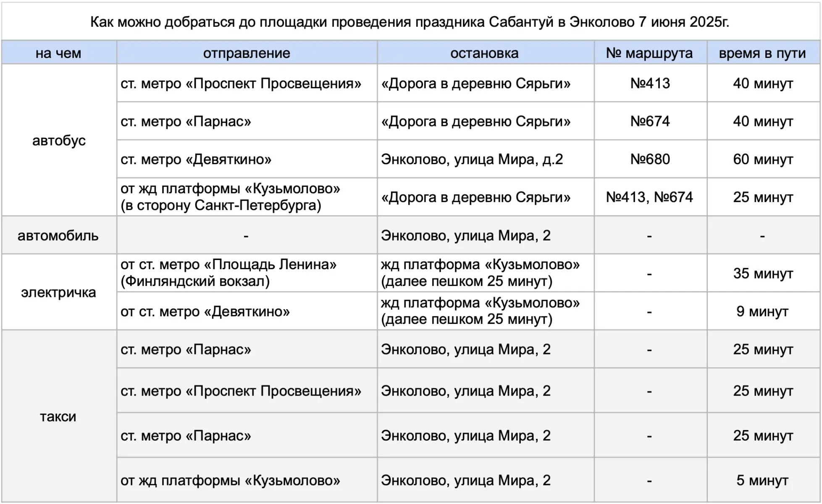Click the «Площадь Ленина» Финляндский вокзал cell

[247, 273]
